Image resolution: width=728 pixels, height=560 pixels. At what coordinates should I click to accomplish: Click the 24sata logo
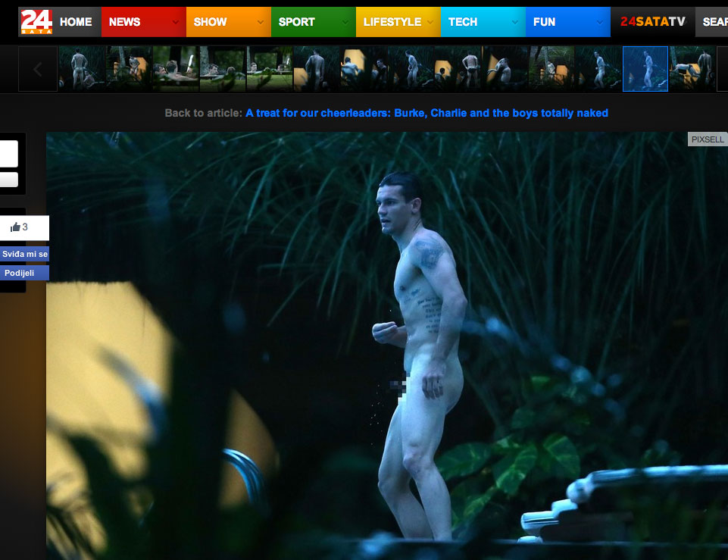(x=36, y=22)
